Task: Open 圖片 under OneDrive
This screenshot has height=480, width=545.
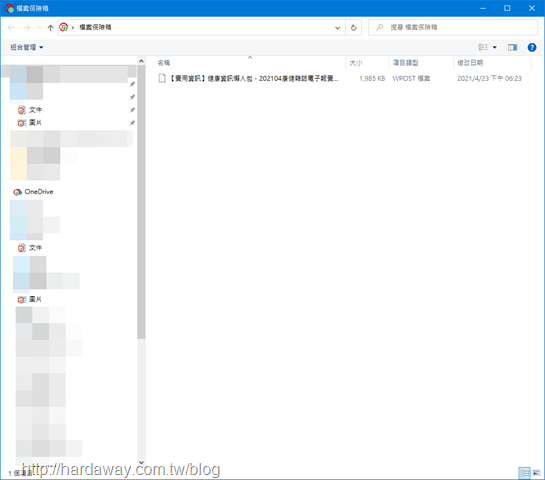Action: point(35,299)
